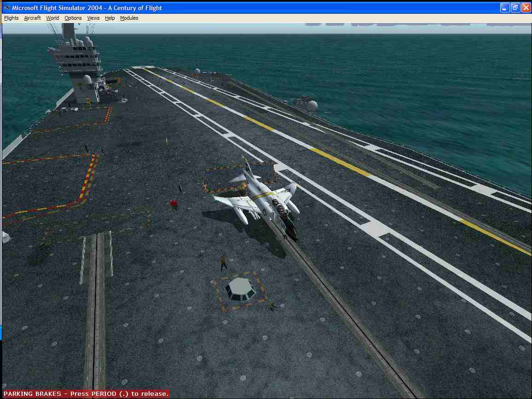532x399 pixels.
Task: Minimize the Flight Simulator window
Action: pos(504,7)
